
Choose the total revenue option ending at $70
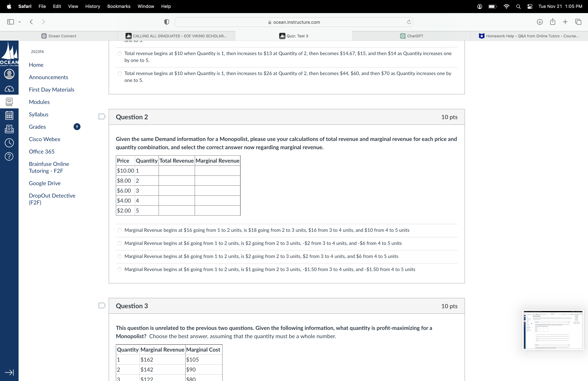click(119, 73)
